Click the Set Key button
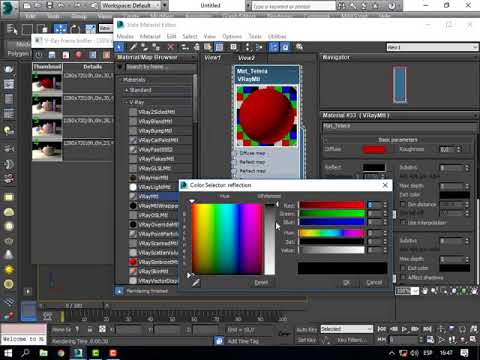 pyautogui.click(x=307, y=340)
